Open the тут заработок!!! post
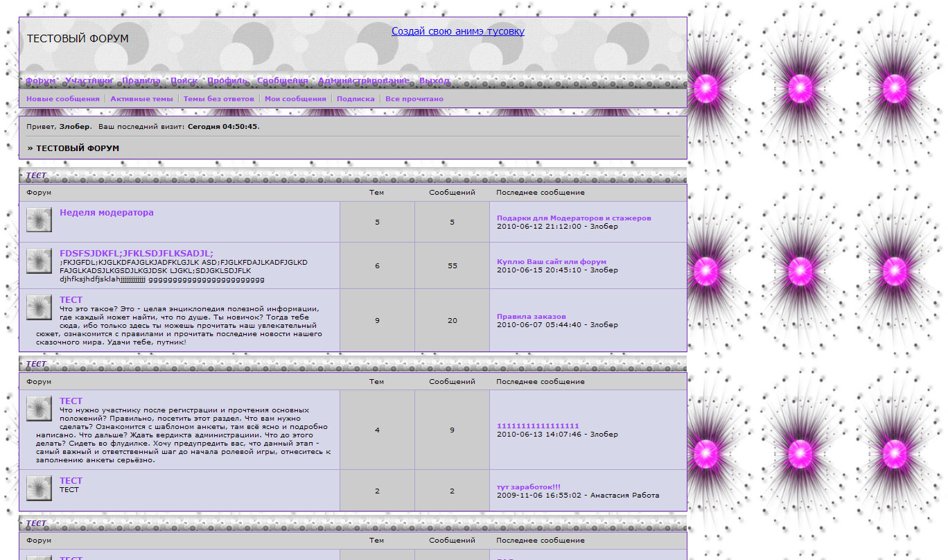The image size is (948, 560). coord(529,487)
